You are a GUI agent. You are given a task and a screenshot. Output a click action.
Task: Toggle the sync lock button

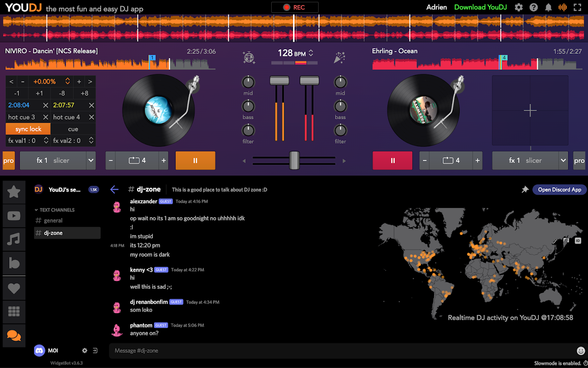coord(28,129)
